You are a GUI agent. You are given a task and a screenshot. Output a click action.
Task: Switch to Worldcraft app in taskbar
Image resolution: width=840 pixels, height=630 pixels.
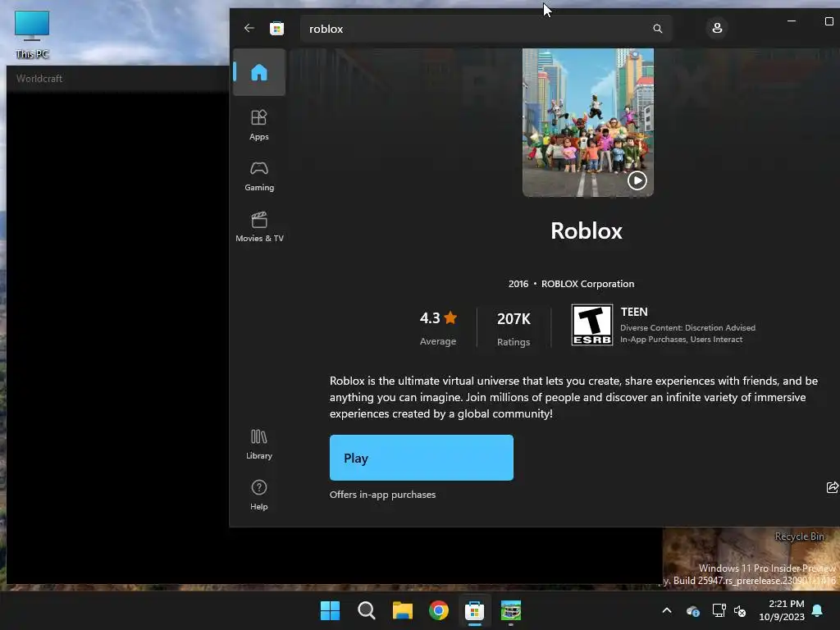click(x=511, y=610)
